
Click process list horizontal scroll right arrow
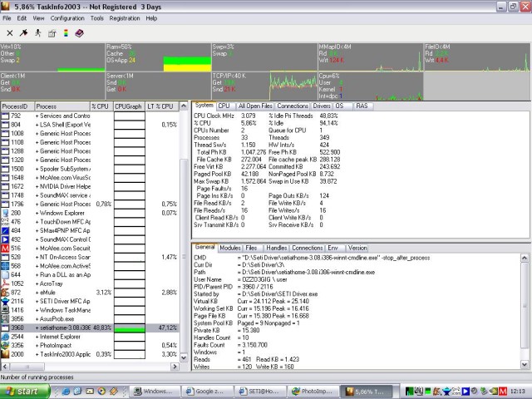coord(175,367)
